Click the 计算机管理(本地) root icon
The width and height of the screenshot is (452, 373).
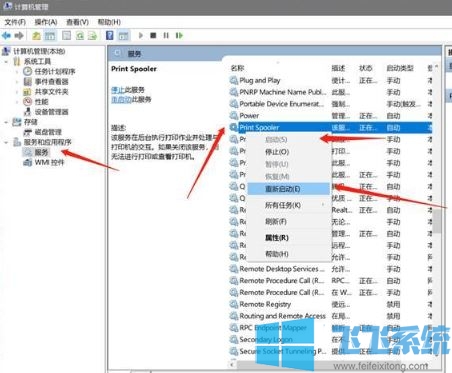pyautogui.click(x=6, y=51)
